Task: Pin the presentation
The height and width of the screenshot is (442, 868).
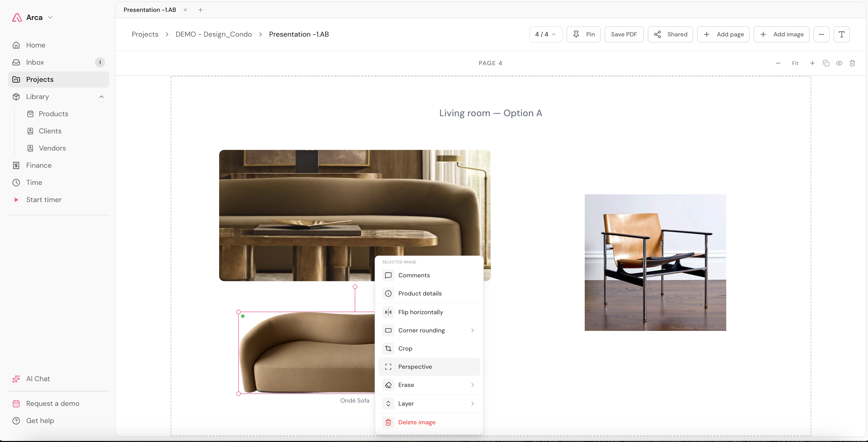Action: coord(583,34)
